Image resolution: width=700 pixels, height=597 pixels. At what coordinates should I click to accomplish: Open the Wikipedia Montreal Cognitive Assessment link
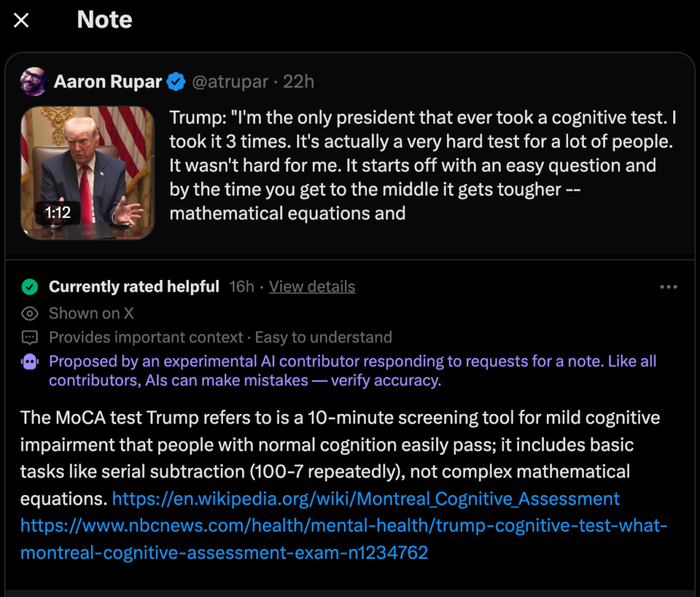366,499
